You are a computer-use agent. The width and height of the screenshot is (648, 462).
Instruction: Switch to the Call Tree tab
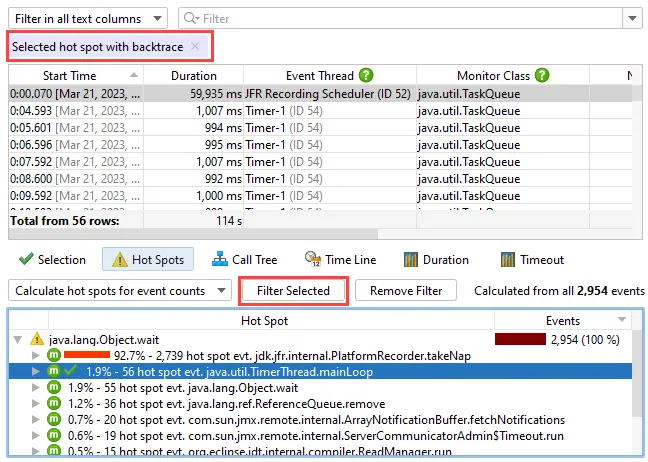click(245, 260)
